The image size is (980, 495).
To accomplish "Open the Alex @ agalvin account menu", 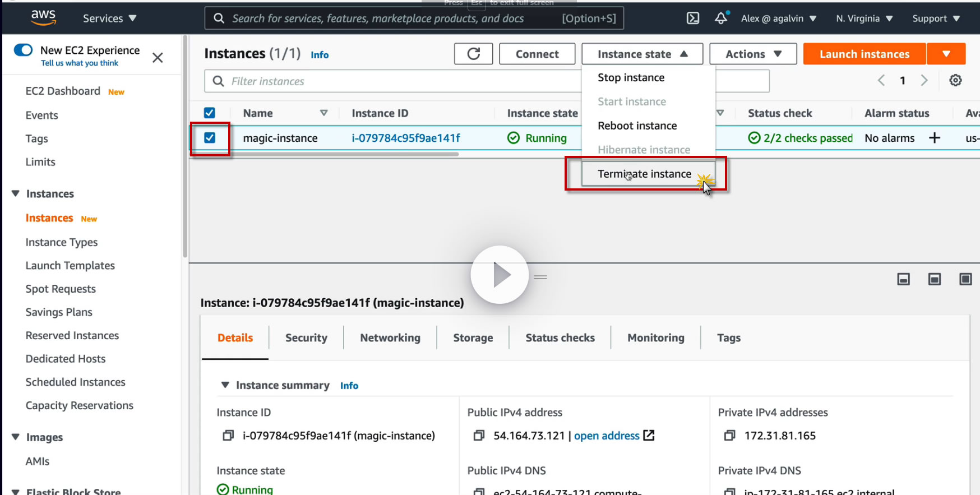I will (x=779, y=18).
